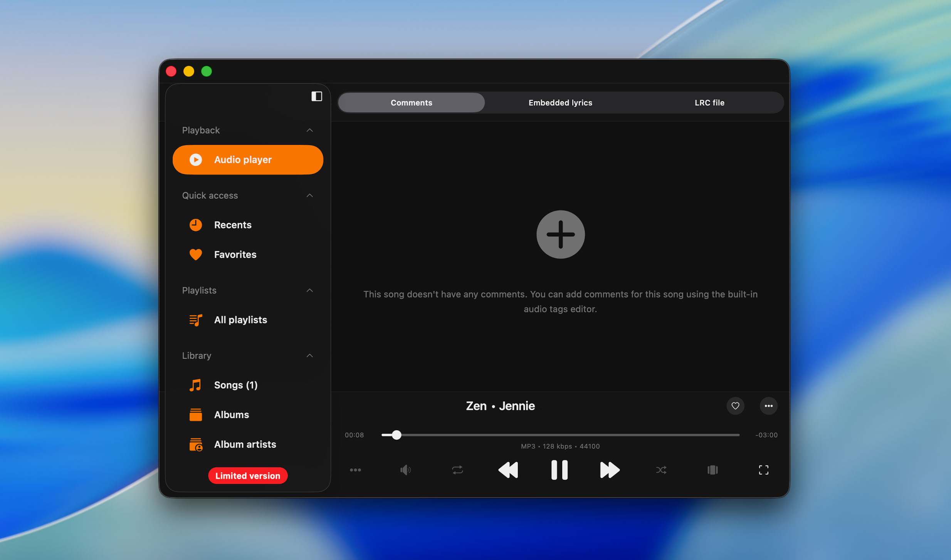Hide the sidebar panel
This screenshot has height=560, width=951.
pos(316,96)
